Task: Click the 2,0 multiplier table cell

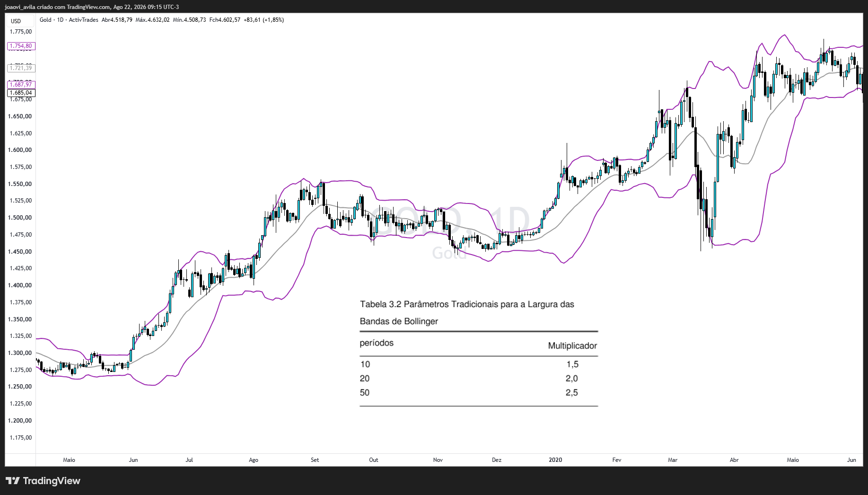Action: point(572,379)
